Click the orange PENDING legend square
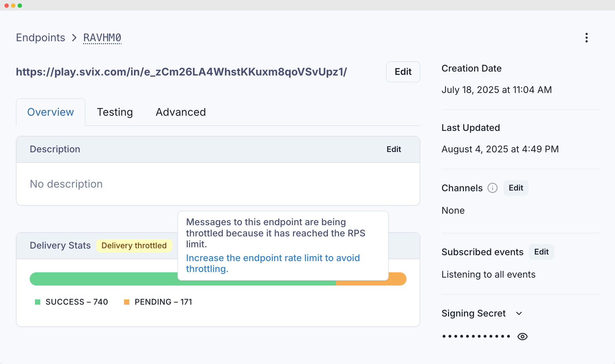The image size is (615, 364). pyautogui.click(x=127, y=302)
